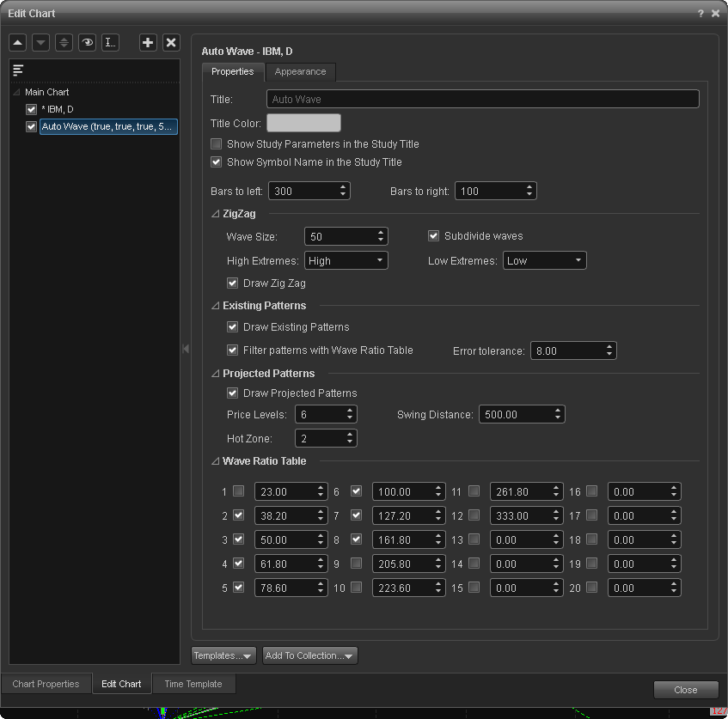This screenshot has width=728, height=719.
Task: Toggle Draw Zig Zag checkbox
Action: [232, 283]
